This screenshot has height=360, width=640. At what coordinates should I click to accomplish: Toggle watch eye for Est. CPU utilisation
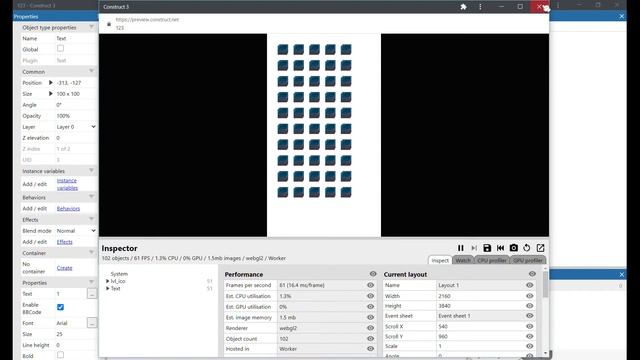(x=370, y=296)
